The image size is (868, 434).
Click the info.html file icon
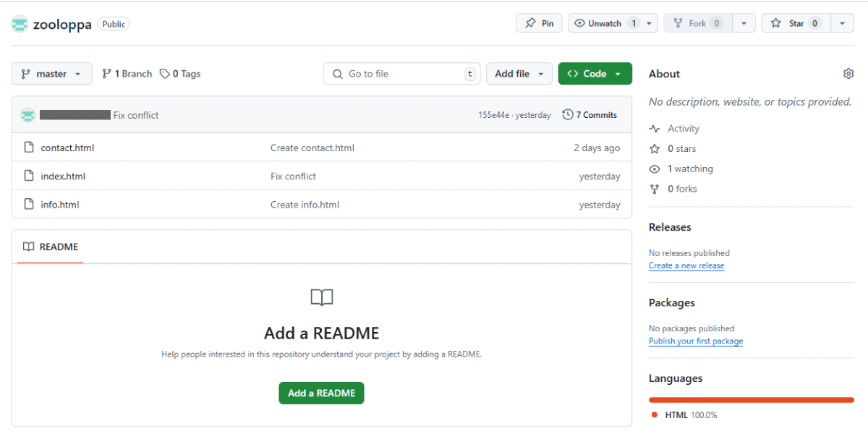coord(29,204)
